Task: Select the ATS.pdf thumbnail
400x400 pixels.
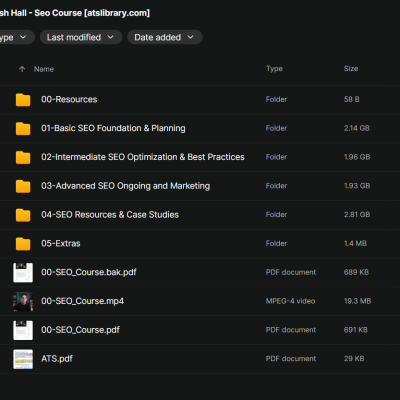Action: [x=23, y=359]
